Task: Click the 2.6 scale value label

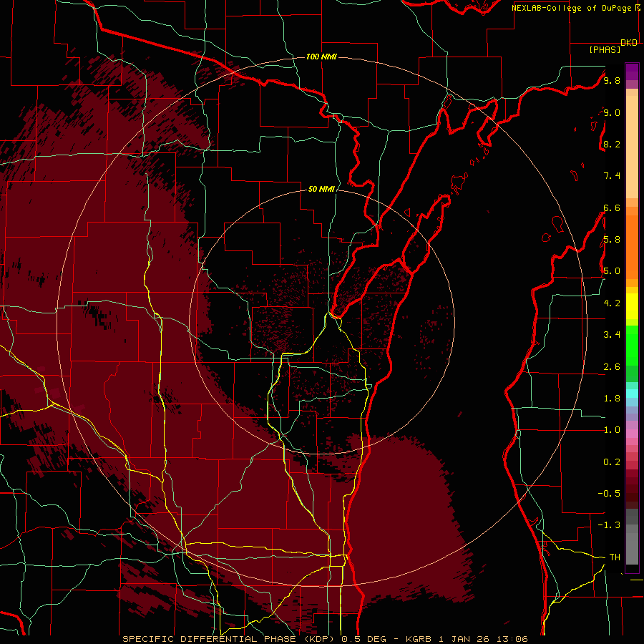Action: [x=612, y=367]
